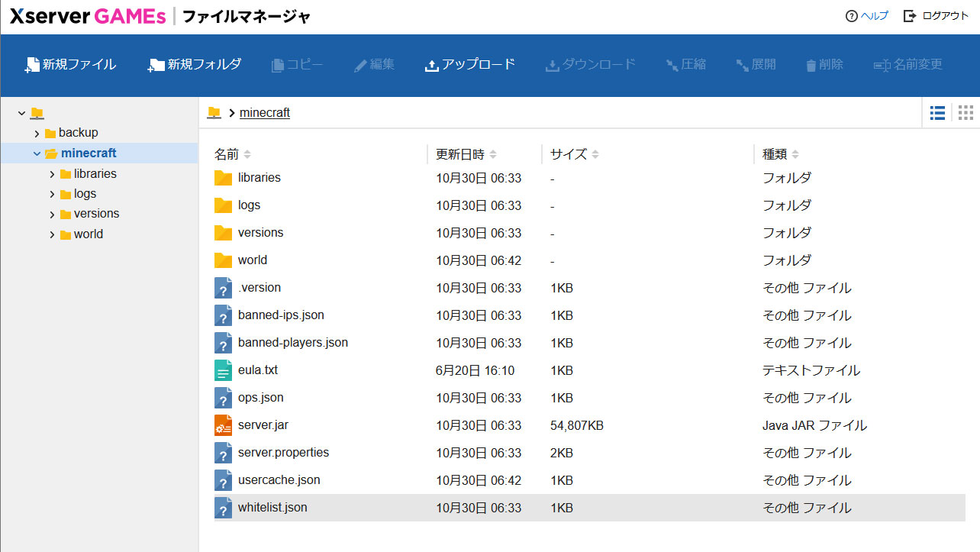This screenshot has height=552, width=980.
Task: Click the minecraft breadcrumb link
Action: 265,113
